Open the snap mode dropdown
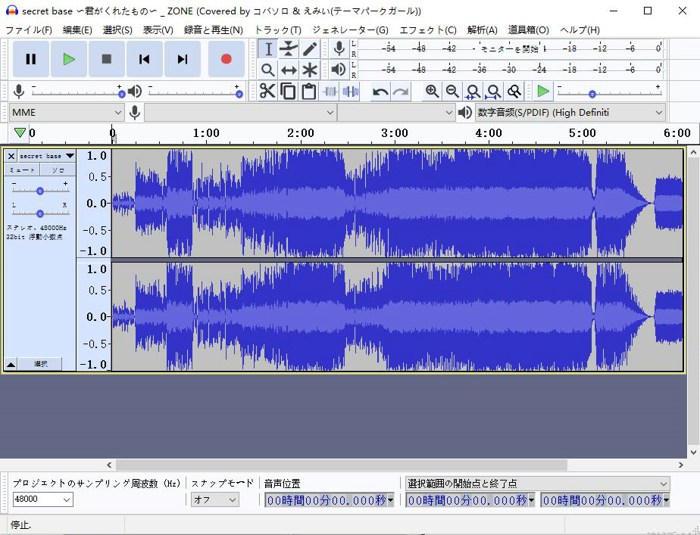The height and width of the screenshot is (535, 700). pos(215,500)
